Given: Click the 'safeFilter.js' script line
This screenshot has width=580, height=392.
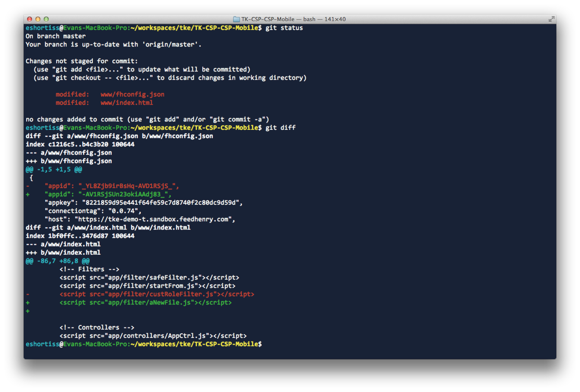Looking at the screenshot, I should coord(149,277).
